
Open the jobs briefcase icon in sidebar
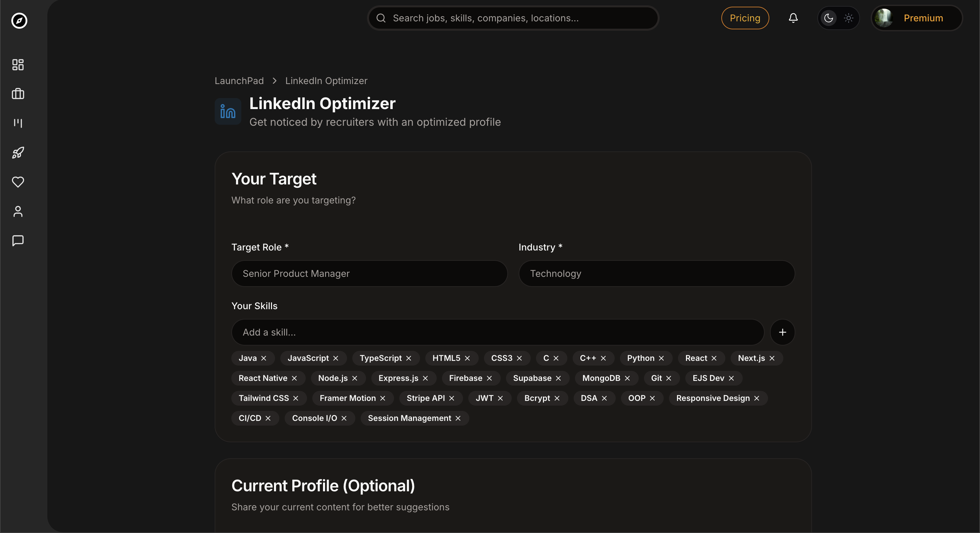coord(18,94)
